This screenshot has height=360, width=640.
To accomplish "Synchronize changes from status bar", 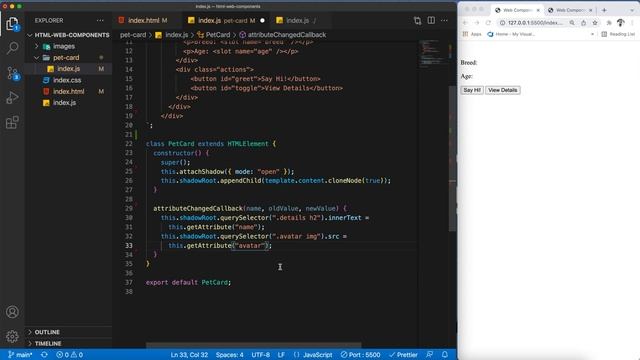I will click(x=44, y=355).
